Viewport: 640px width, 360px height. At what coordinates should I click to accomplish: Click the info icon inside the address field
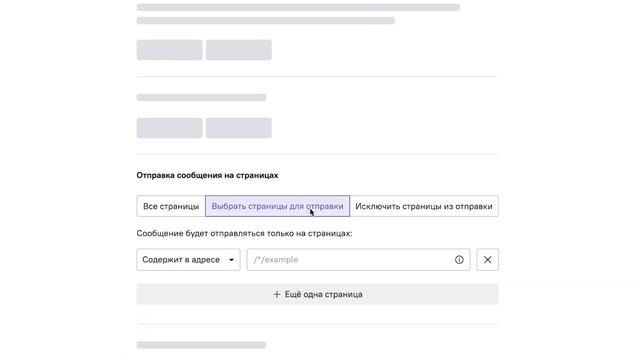coord(459,260)
